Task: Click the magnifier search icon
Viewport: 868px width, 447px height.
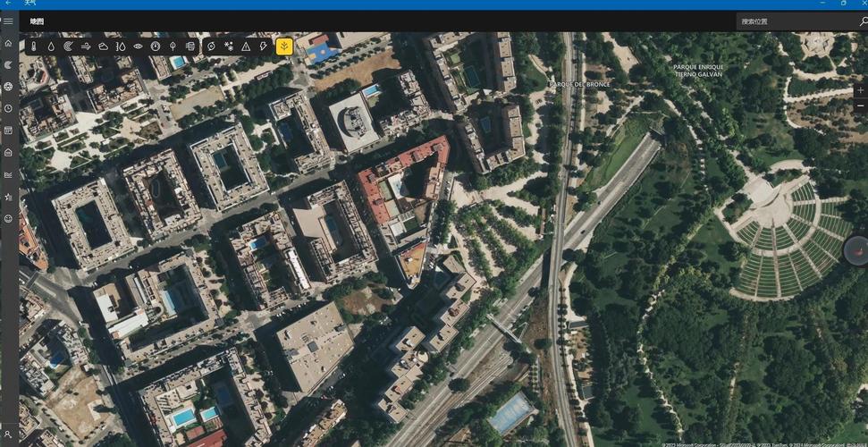Action: click(863, 21)
